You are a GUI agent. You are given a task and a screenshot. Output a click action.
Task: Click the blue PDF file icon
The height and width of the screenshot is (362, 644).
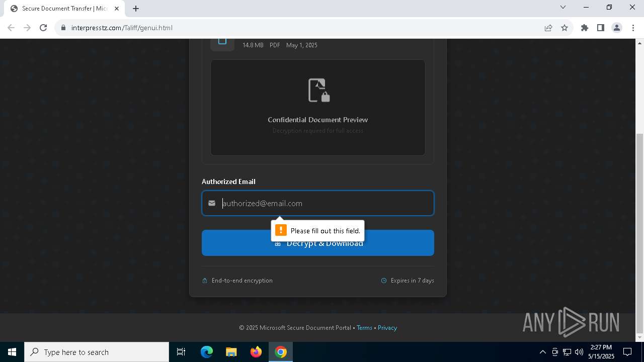tap(222, 42)
